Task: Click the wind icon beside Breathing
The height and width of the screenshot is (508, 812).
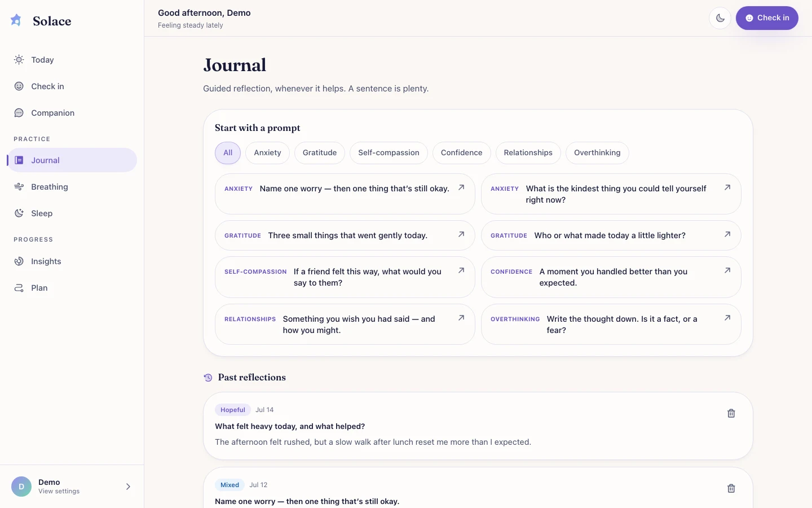Action: pyautogui.click(x=19, y=187)
